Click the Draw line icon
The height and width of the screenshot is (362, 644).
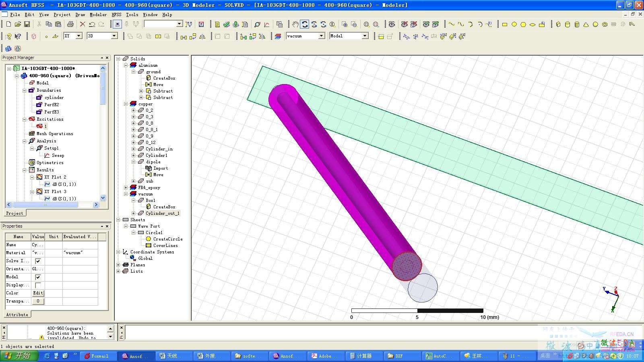[x=452, y=24]
